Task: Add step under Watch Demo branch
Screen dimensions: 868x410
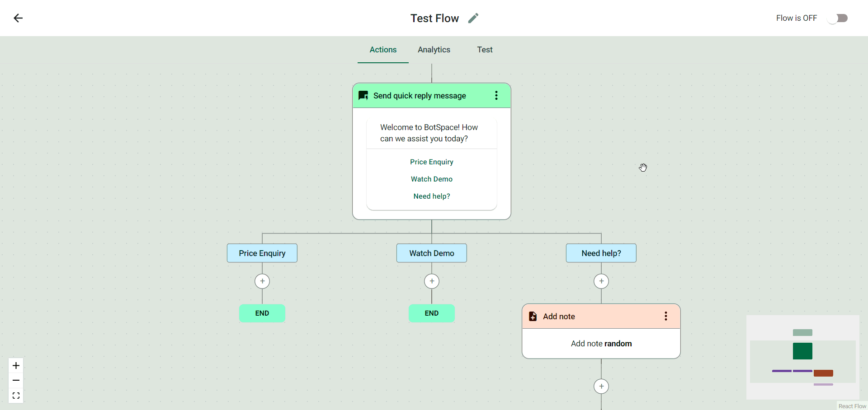Action: (x=432, y=281)
